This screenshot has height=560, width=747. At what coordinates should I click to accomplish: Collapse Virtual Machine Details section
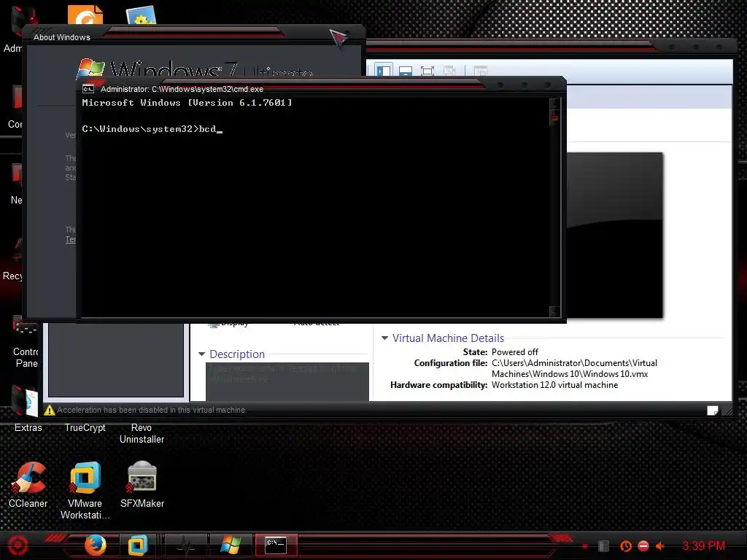click(x=385, y=338)
